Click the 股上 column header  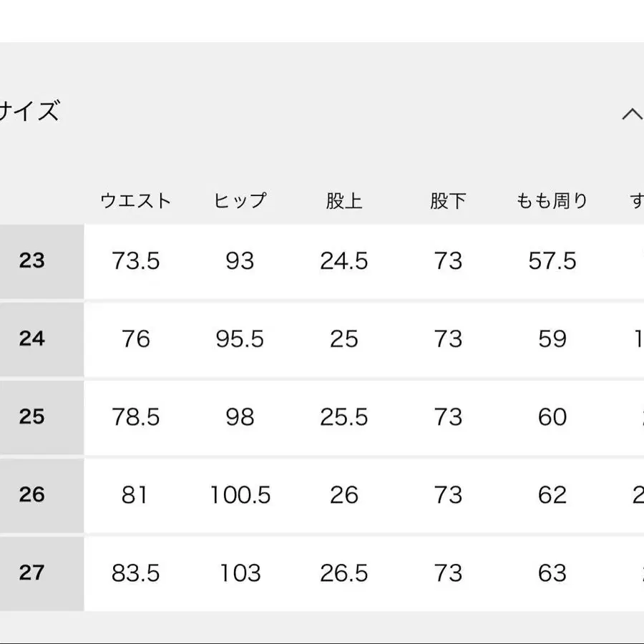click(x=346, y=200)
